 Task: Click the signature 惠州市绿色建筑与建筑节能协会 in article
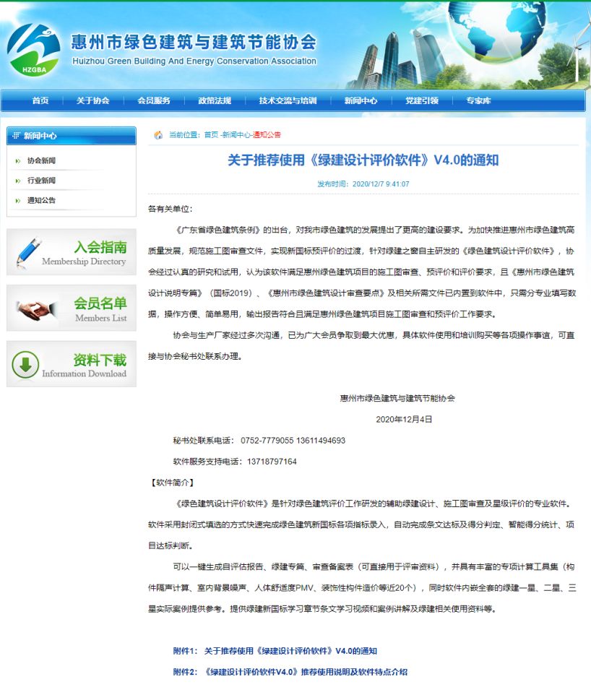pyautogui.click(x=397, y=398)
